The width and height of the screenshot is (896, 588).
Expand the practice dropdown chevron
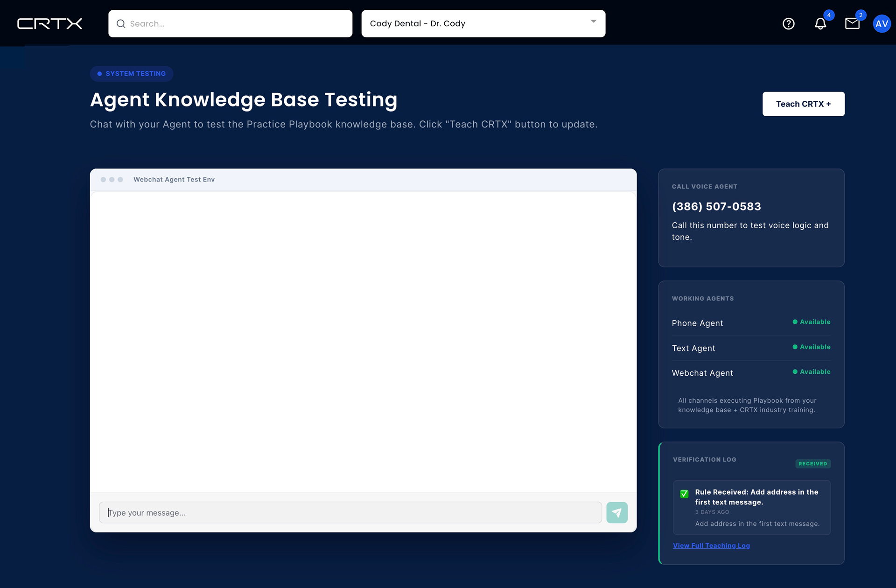pos(593,21)
